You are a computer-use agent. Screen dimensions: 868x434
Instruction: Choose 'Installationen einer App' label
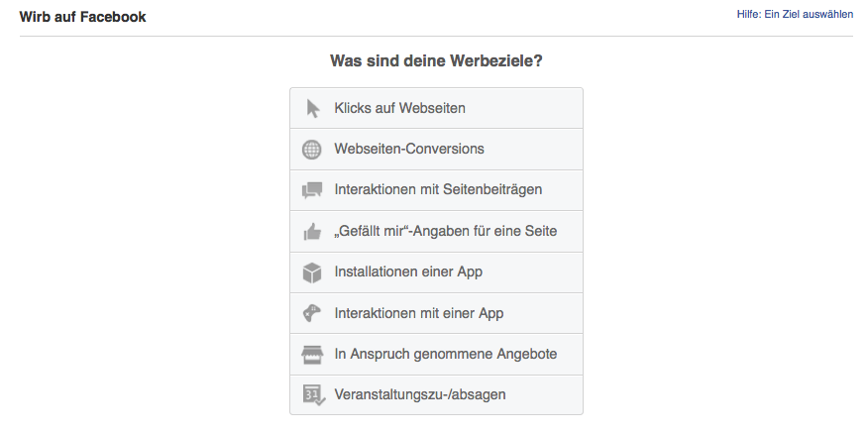[x=408, y=271]
